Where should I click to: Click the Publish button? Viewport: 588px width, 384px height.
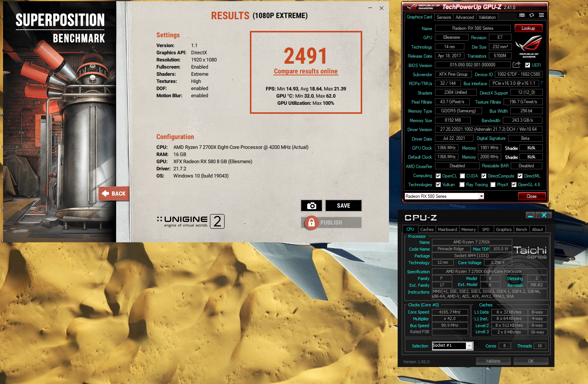[331, 223]
